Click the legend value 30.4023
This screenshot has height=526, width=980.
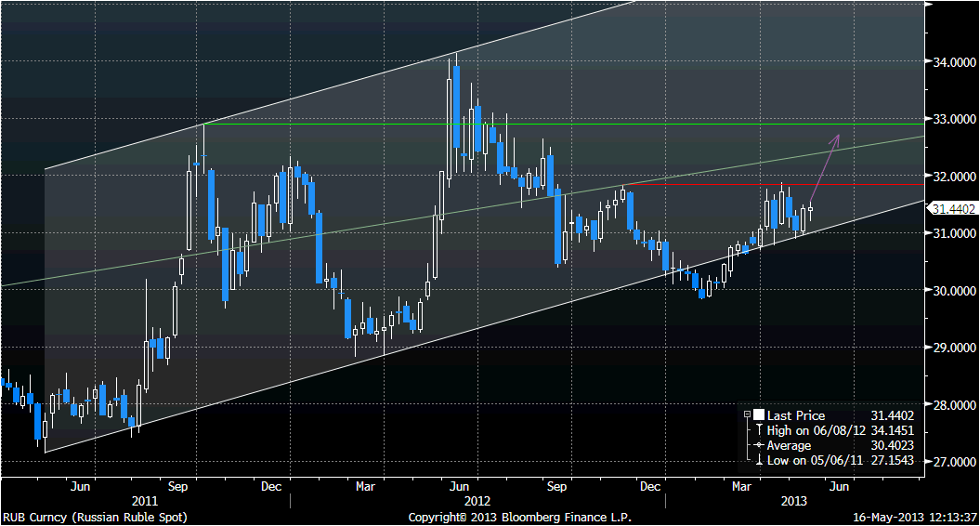[x=893, y=445]
